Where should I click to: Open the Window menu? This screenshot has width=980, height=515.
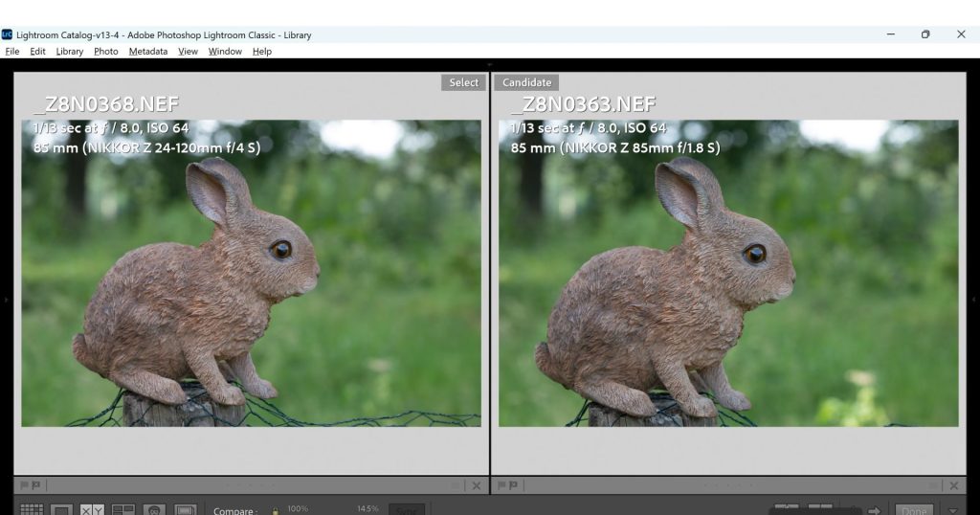coord(225,52)
